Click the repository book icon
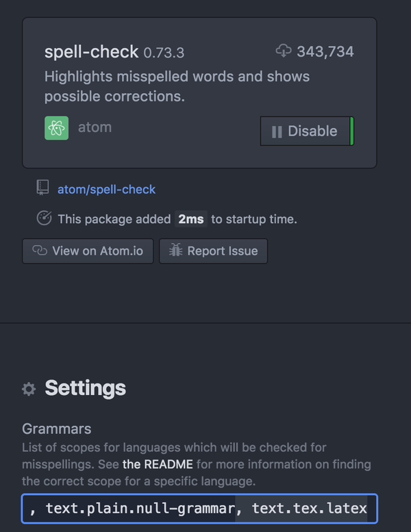This screenshot has height=532, width=411. coord(43,188)
